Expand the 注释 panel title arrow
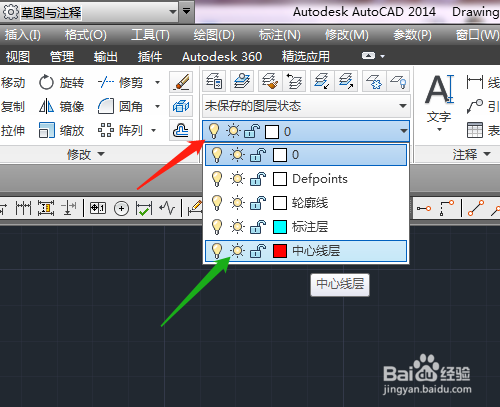500x407 pixels. pyautogui.click(x=487, y=154)
